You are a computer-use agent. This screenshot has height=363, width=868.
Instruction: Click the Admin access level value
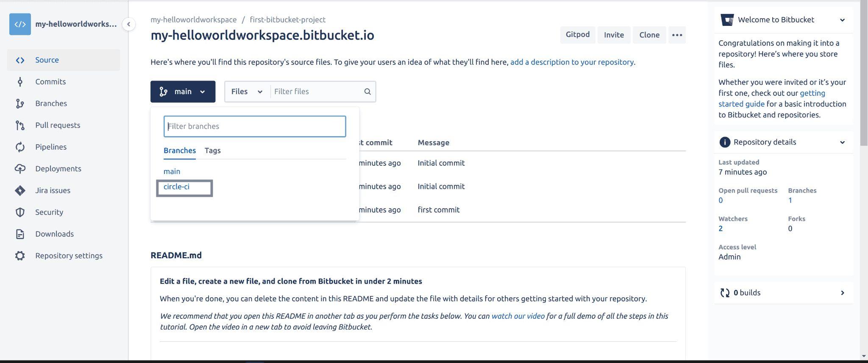[729, 257]
